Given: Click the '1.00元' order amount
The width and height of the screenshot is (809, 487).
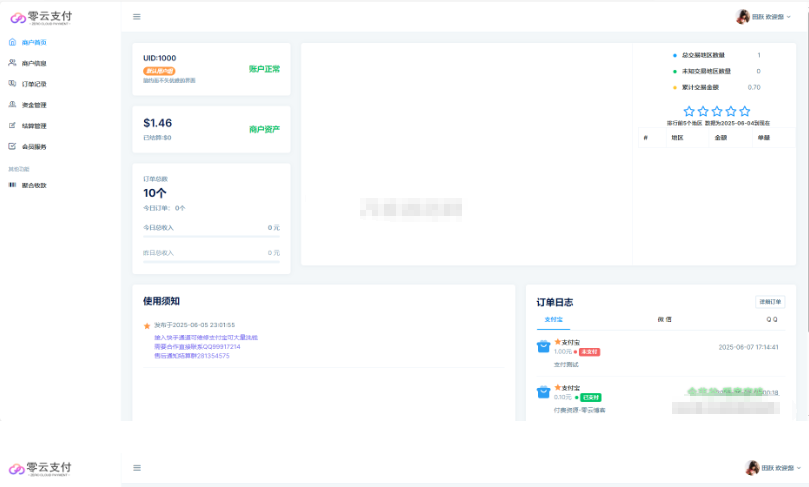Looking at the screenshot, I should click(563, 352).
